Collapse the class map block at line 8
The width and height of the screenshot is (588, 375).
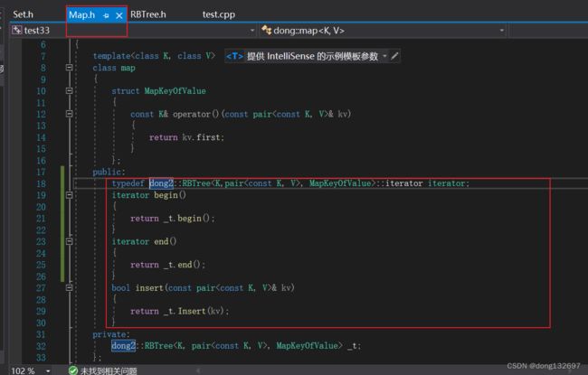tap(69, 68)
